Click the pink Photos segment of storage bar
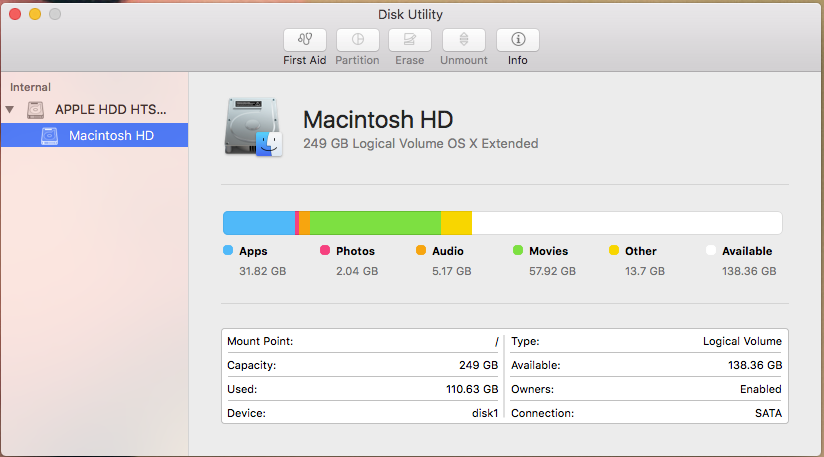Image resolution: width=824 pixels, height=457 pixels. point(297,223)
